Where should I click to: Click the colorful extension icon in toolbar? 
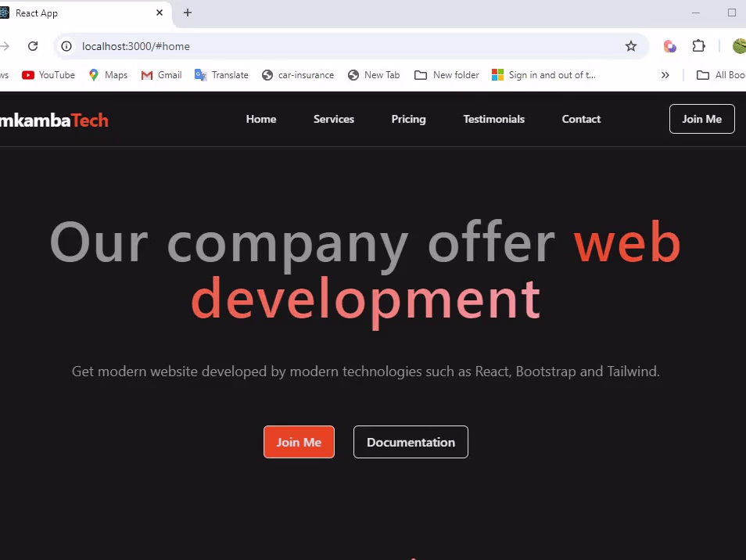pos(669,46)
